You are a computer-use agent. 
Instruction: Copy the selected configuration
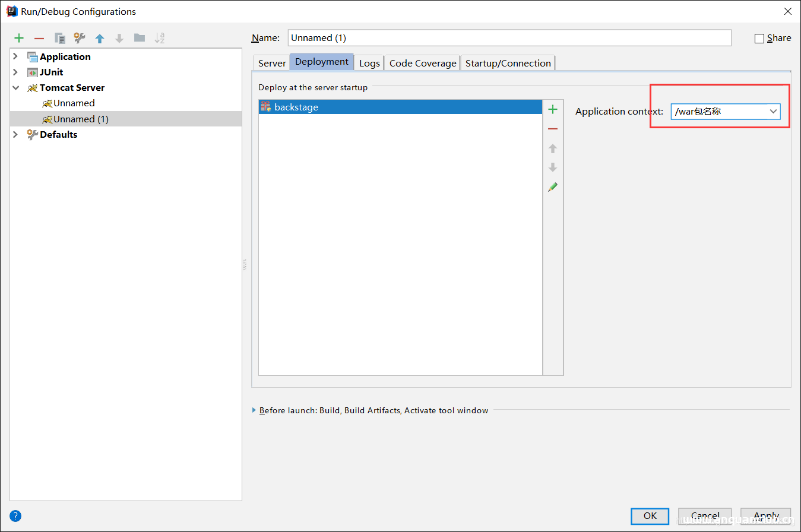(x=60, y=38)
